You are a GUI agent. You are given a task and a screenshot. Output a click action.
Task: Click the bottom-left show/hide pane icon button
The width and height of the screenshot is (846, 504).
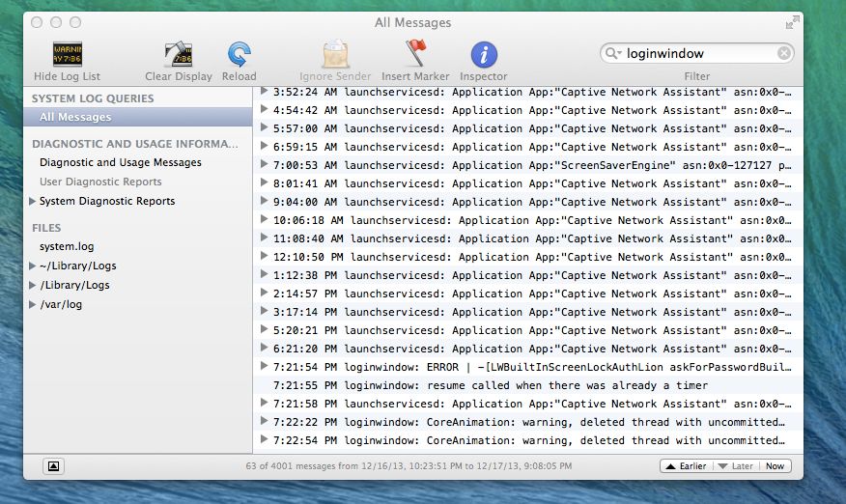point(53,466)
